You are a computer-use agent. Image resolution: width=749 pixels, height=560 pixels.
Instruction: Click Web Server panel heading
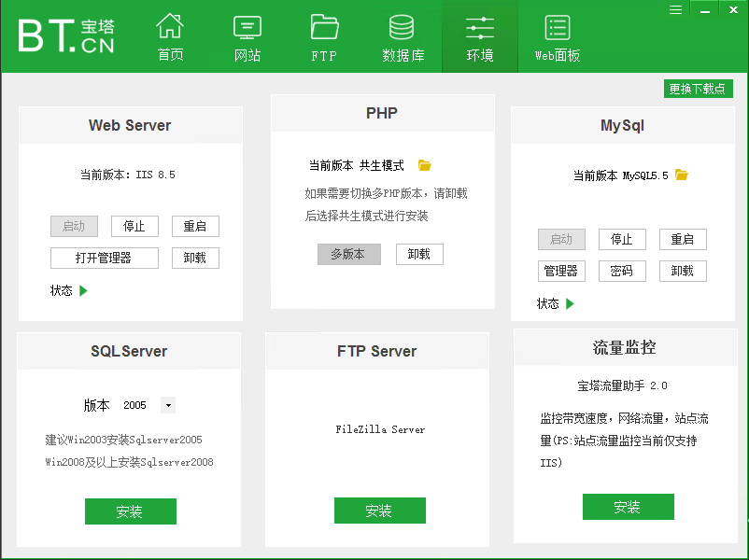click(x=130, y=125)
